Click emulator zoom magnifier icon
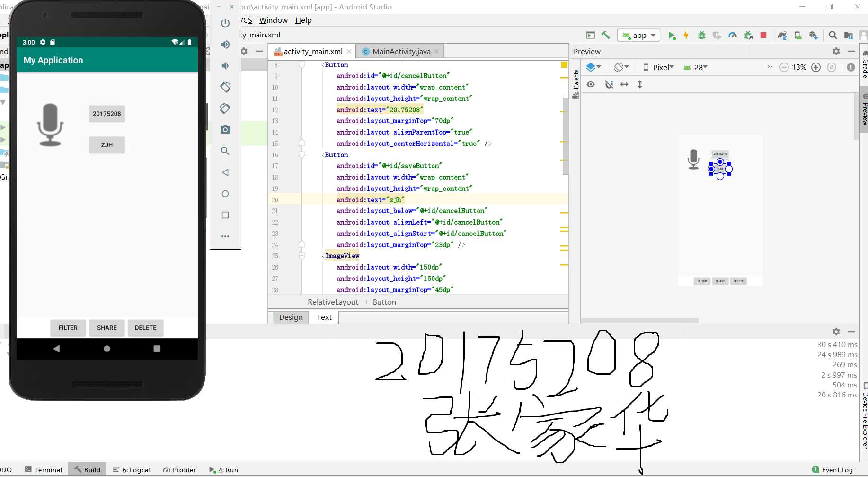Screen dimensions: 868x477 [225, 151]
